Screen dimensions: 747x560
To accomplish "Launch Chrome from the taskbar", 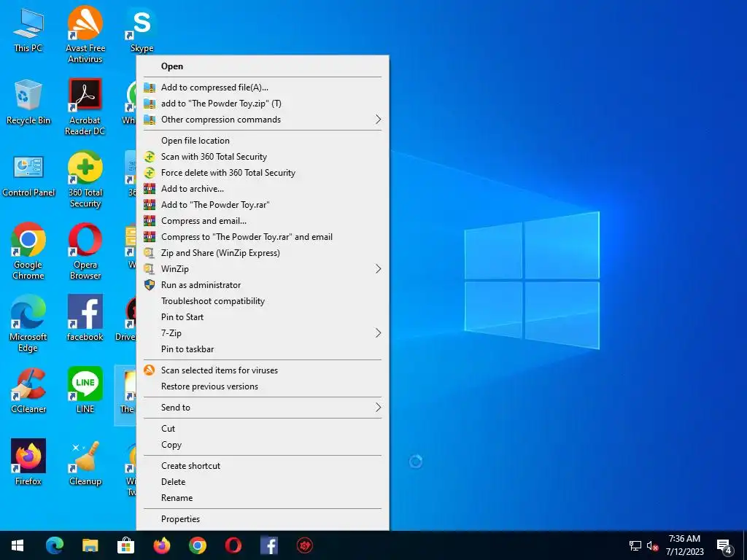I will (197, 545).
